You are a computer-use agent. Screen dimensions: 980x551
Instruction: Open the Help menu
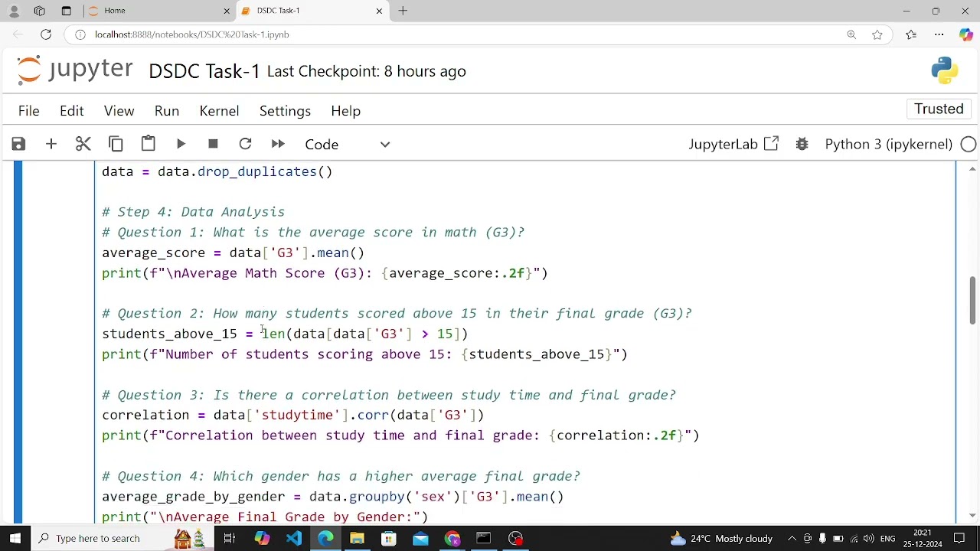tap(345, 111)
